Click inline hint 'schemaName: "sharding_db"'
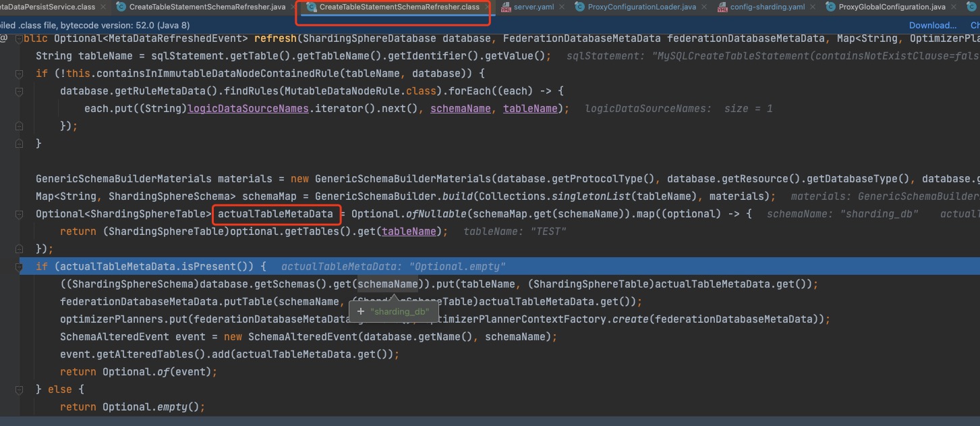 (843, 214)
